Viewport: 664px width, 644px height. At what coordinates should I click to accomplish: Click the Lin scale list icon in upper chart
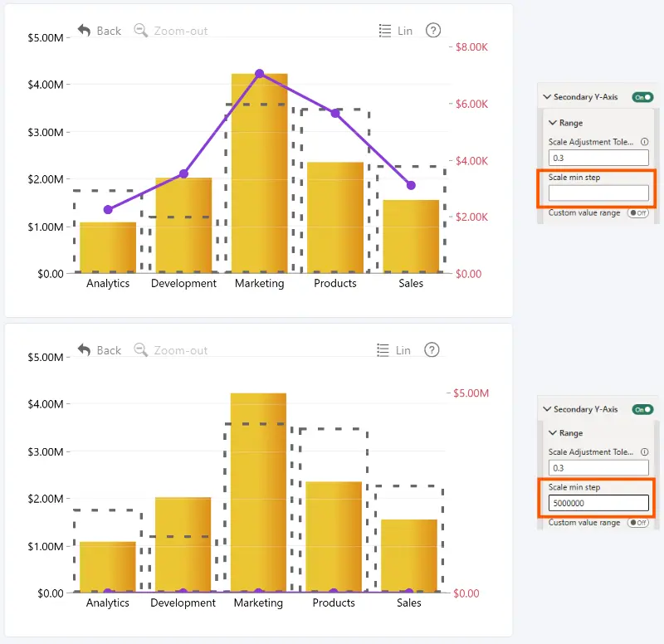click(x=385, y=31)
